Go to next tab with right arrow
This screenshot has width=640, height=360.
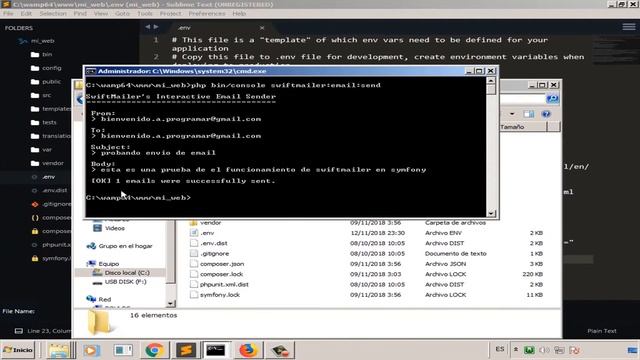(156, 27)
